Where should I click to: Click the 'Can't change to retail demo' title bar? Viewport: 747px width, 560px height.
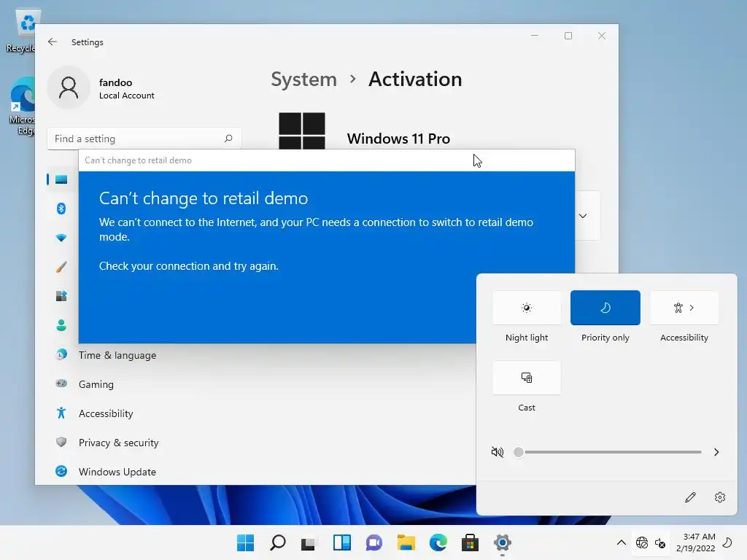coord(327,160)
